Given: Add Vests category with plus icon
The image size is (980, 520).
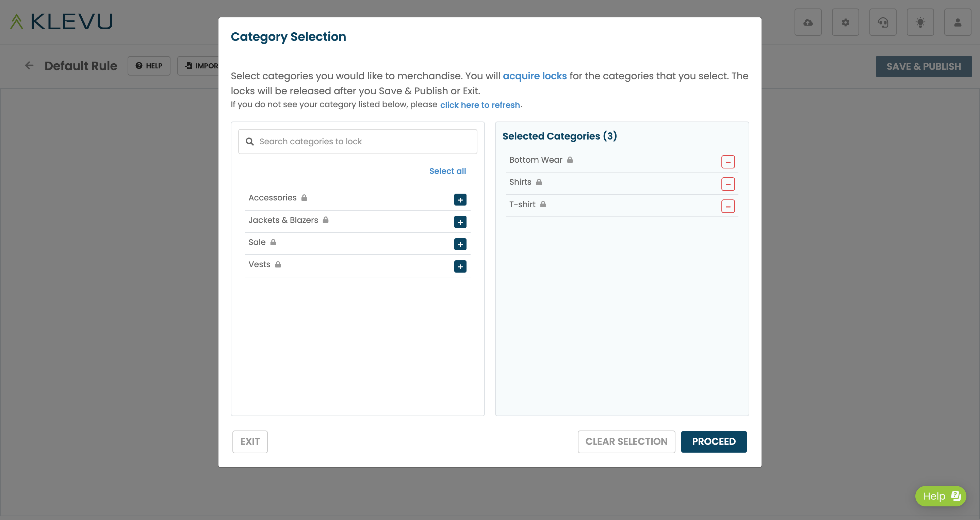Looking at the screenshot, I should click(460, 266).
